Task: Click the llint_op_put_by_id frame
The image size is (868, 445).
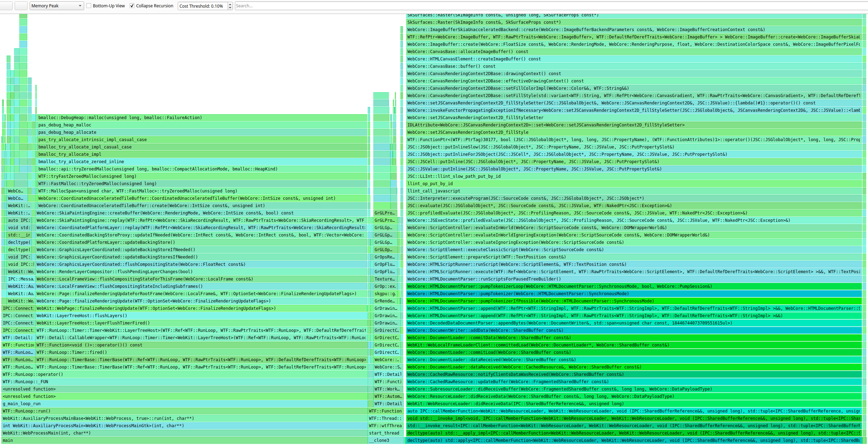Action: click(x=628, y=184)
